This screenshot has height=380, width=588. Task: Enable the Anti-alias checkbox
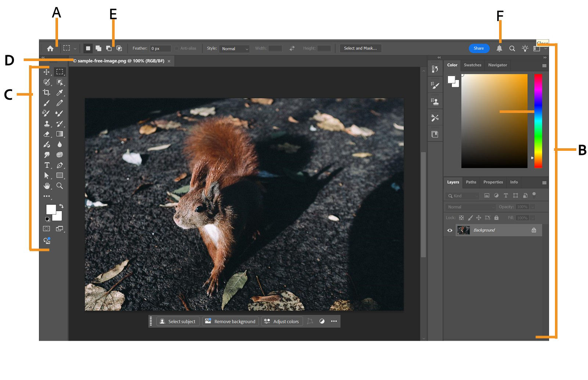coord(176,48)
